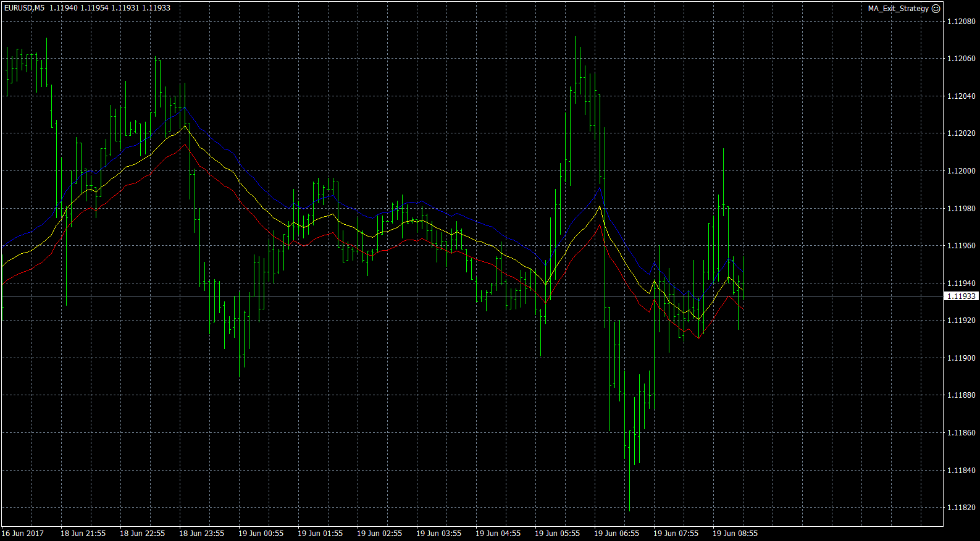980x541 pixels.
Task: Click the MA_Exit_Strategy smiley face icon
Action: pyautogui.click(x=936, y=9)
